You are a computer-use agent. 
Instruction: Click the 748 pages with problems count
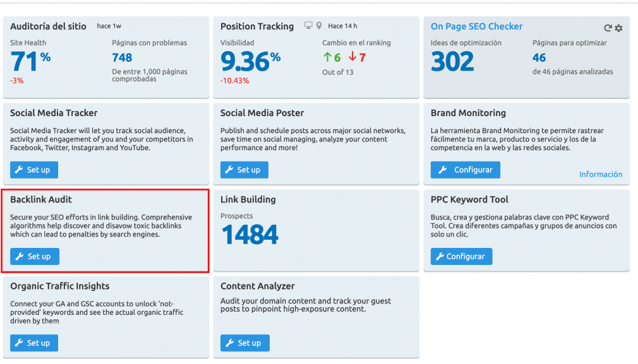coord(122,57)
